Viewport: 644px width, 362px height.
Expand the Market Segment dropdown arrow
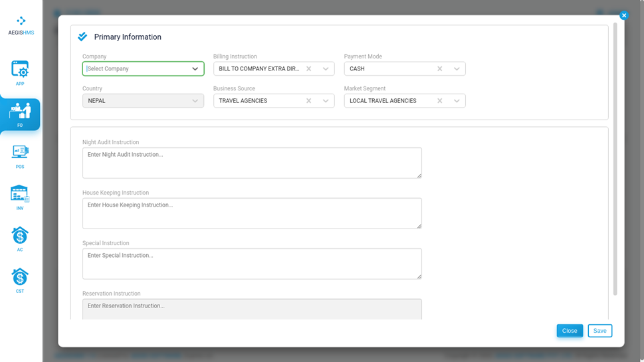pyautogui.click(x=457, y=100)
